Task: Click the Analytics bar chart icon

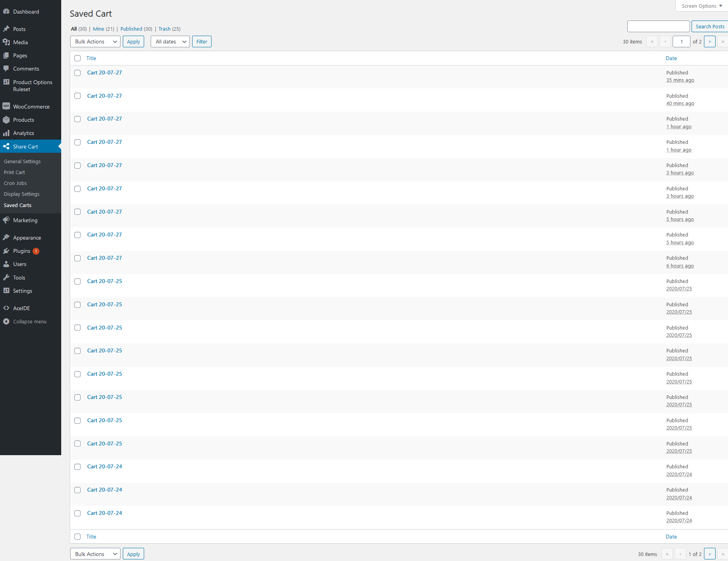Action: click(x=6, y=133)
